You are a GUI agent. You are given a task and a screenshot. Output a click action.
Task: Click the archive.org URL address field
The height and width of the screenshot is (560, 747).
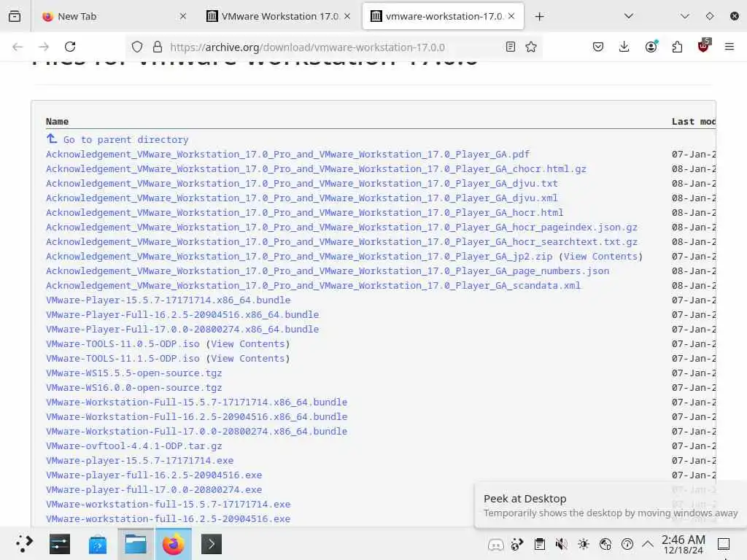308,47
